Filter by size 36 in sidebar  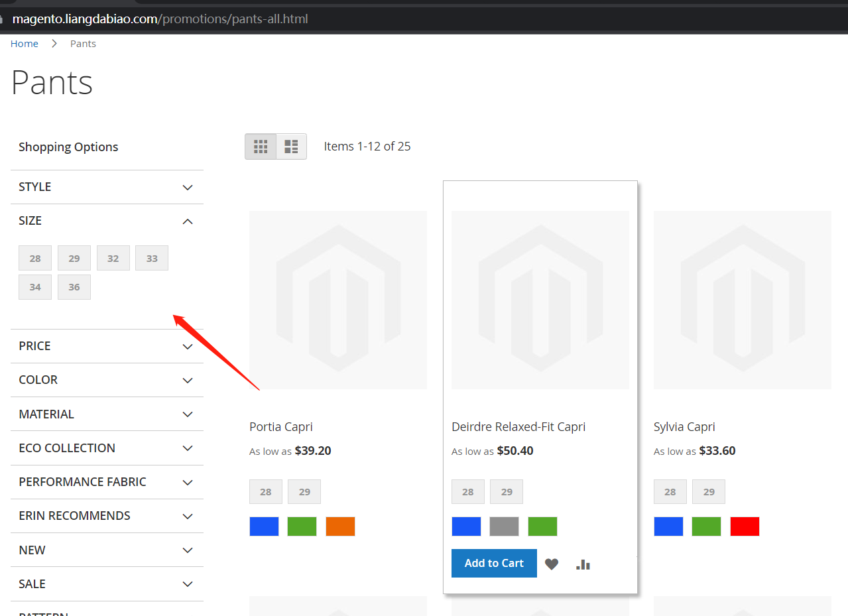click(x=74, y=287)
